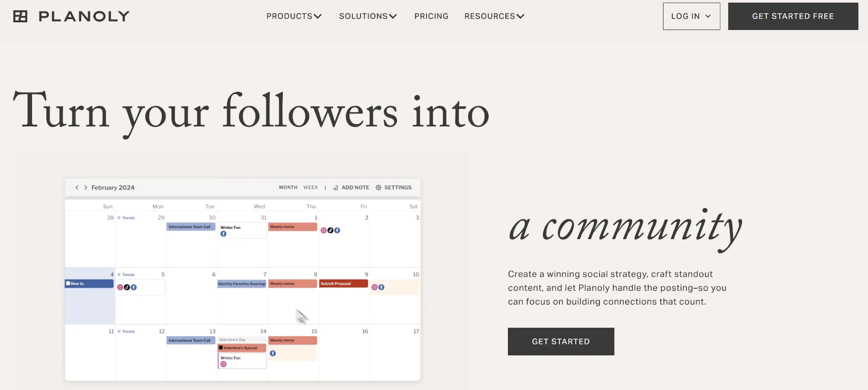Select the Instagram icon on February 1
This screenshot has height=390, width=868.
click(324, 230)
